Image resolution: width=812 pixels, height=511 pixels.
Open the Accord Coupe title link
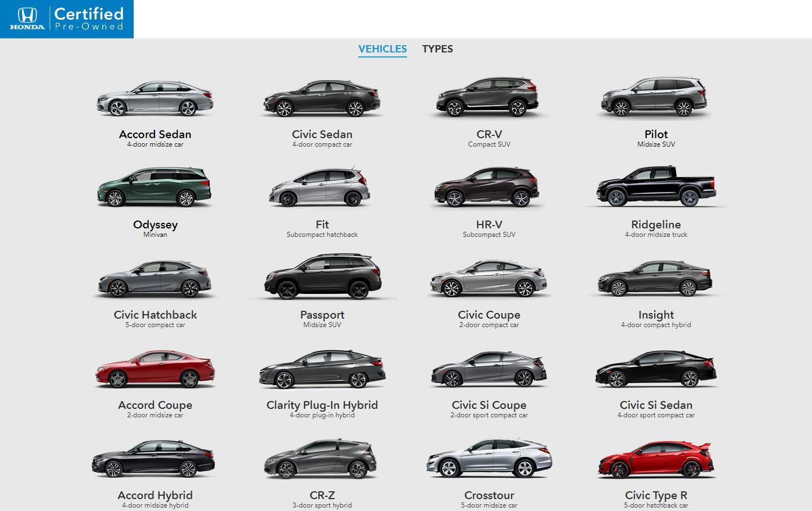(x=155, y=405)
